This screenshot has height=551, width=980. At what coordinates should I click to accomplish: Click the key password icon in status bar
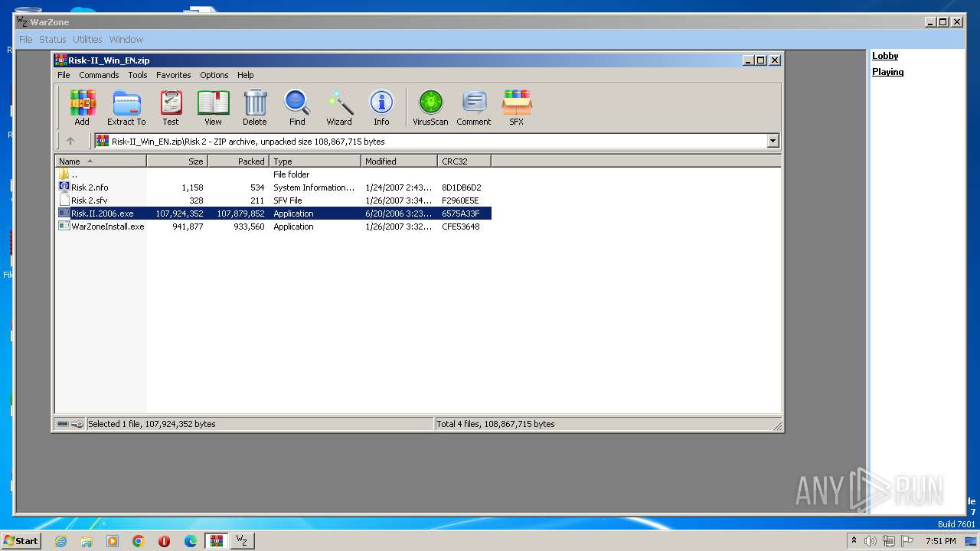77,424
